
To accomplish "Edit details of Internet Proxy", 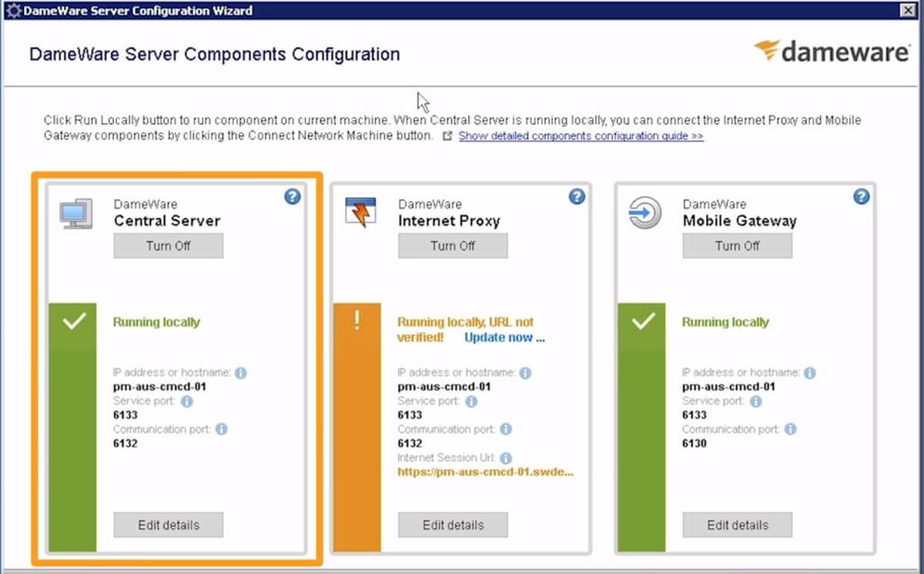I will [x=453, y=525].
